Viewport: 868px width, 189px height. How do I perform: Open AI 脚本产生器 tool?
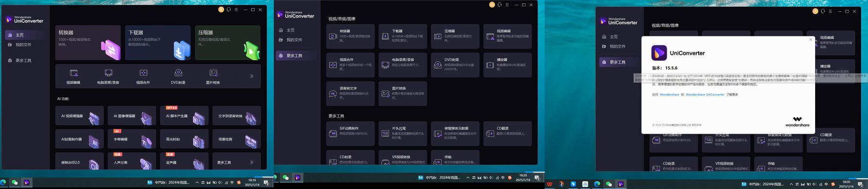pos(184,116)
